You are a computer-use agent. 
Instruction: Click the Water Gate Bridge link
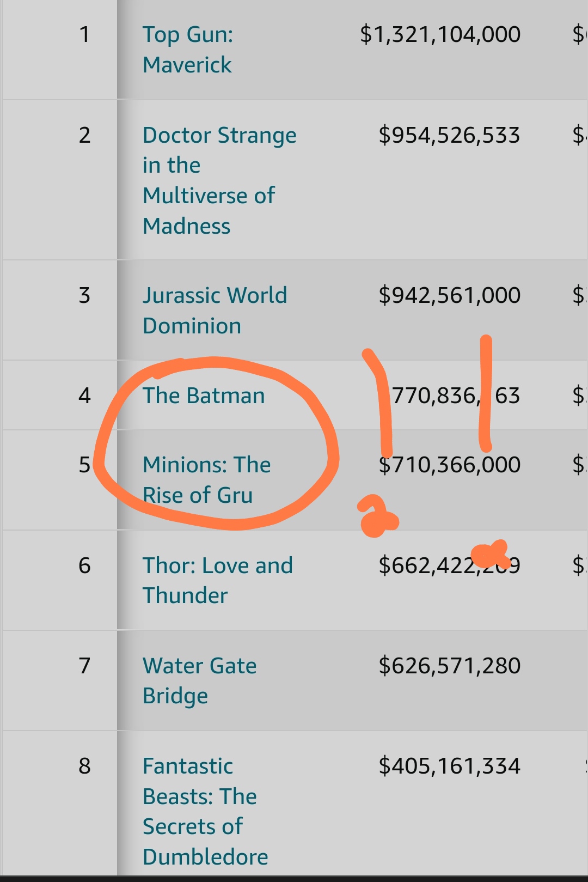tap(199, 680)
